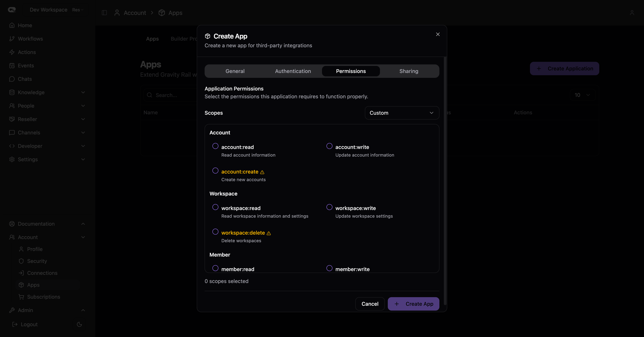
Task: Expand the Developer sidebar section
Action: (83, 146)
